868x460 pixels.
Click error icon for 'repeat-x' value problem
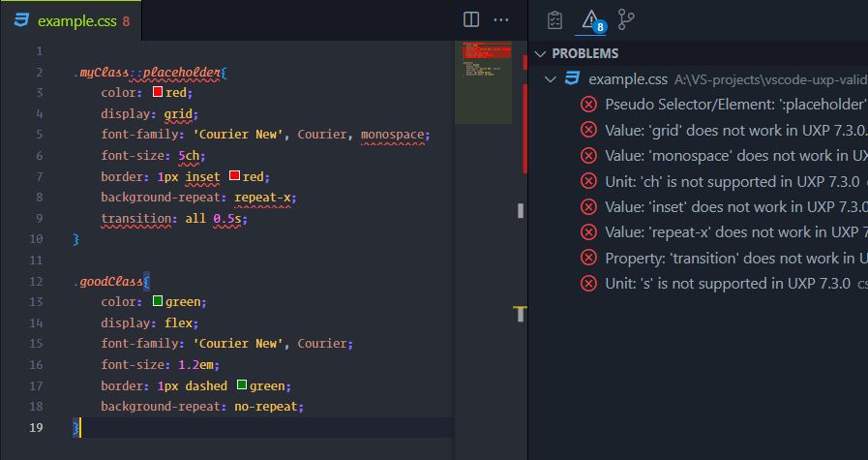click(x=588, y=232)
